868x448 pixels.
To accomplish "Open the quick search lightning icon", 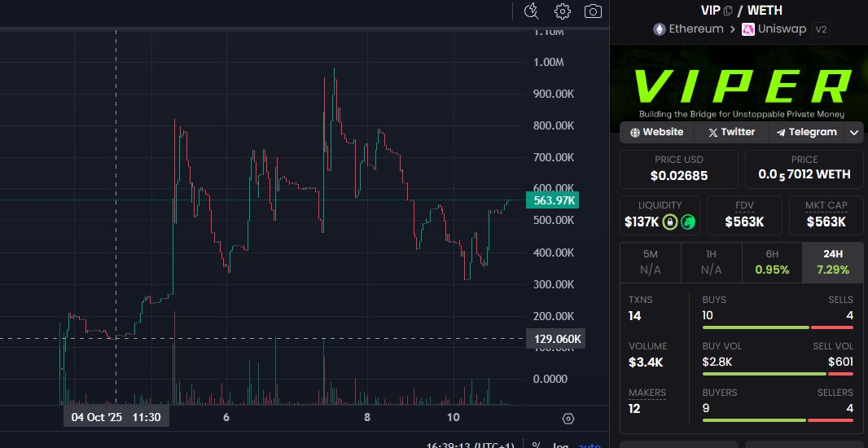I will pos(532,11).
